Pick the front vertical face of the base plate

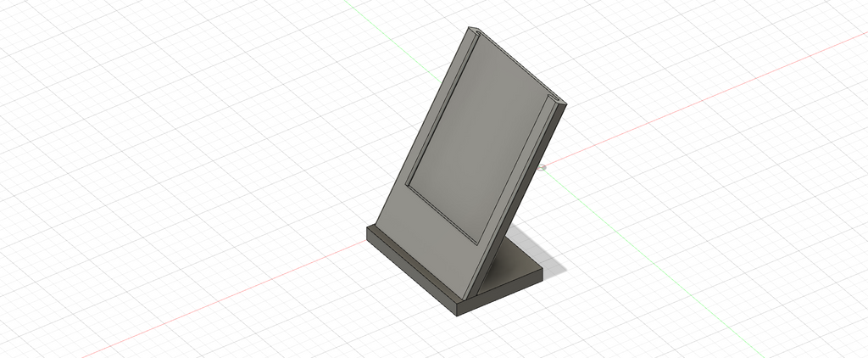point(411,272)
